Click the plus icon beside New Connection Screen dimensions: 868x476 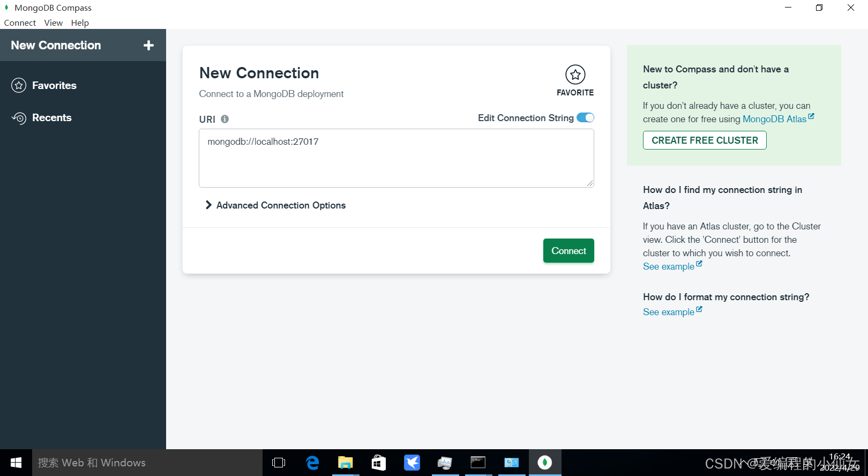(x=148, y=46)
